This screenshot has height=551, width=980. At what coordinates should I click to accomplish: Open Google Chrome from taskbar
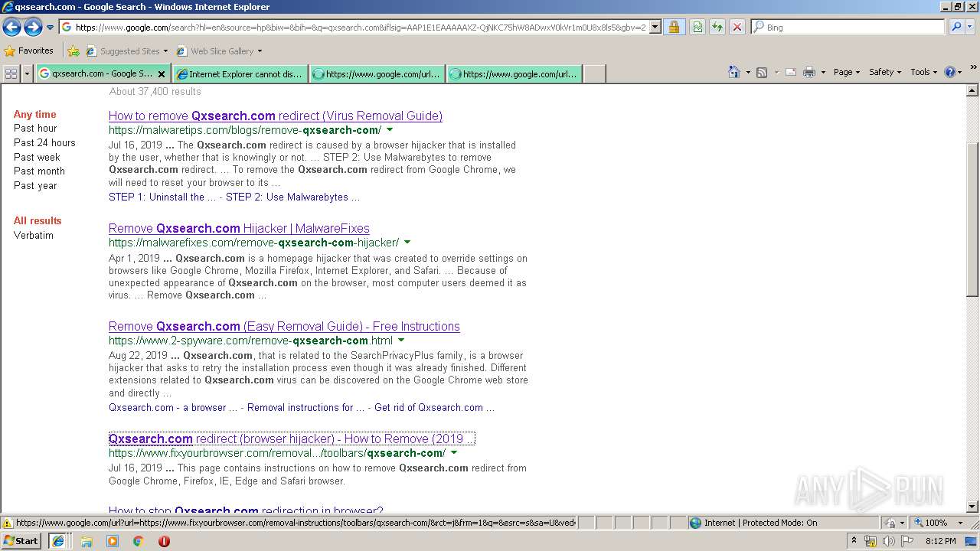pos(139,541)
